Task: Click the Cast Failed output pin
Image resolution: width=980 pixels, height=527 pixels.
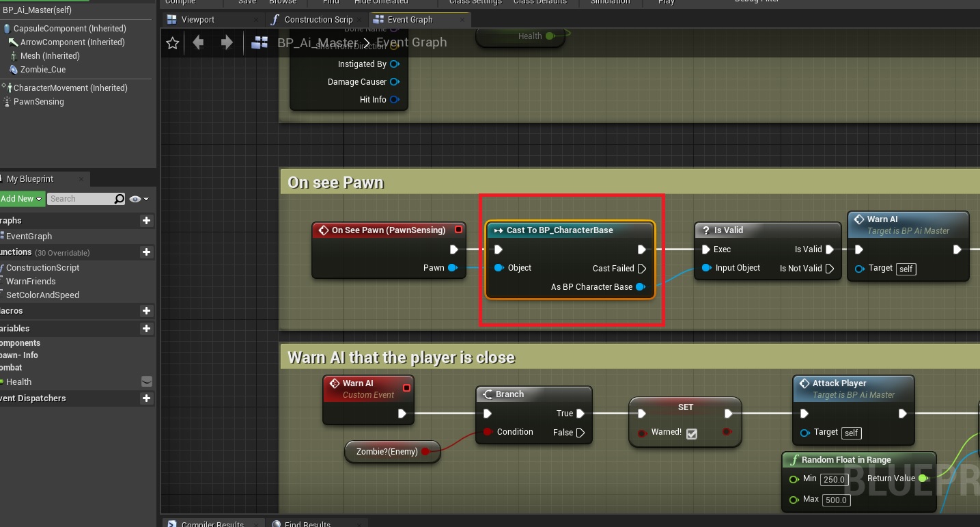Action: [x=641, y=269]
